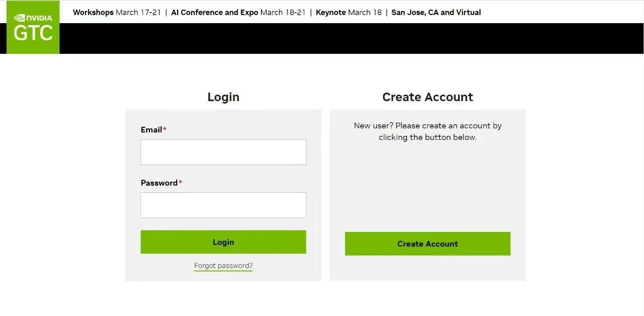Select Keynote March 18 banner text
The width and height of the screenshot is (644, 316).
pos(349,12)
